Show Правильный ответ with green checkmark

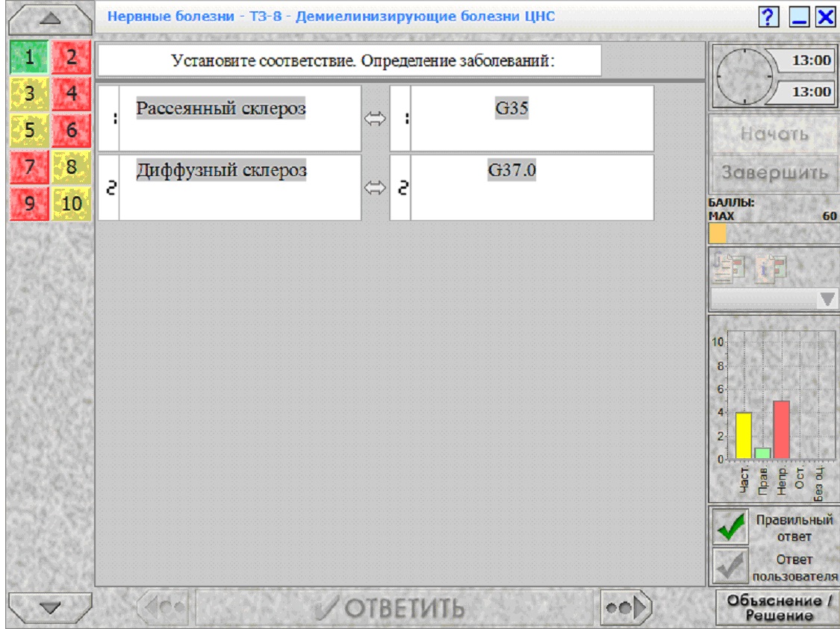pyautogui.click(x=730, y=528)
